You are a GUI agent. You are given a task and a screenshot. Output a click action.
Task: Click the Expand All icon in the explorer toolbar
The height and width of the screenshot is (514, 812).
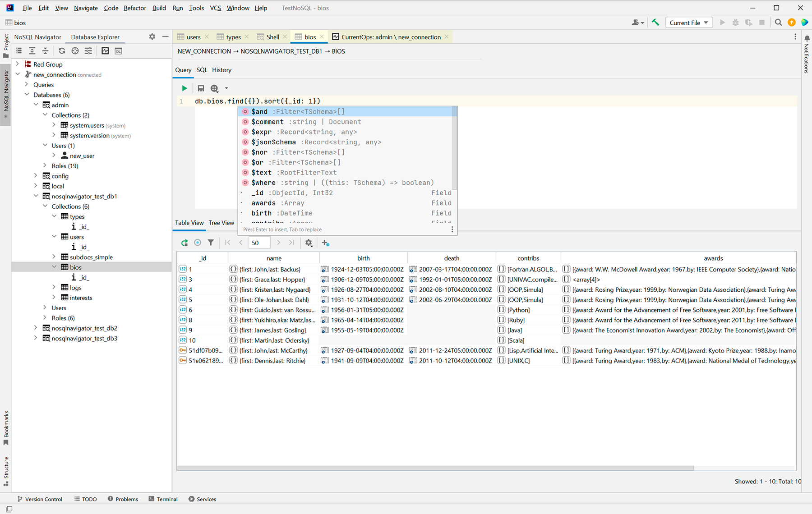[32, 51]
